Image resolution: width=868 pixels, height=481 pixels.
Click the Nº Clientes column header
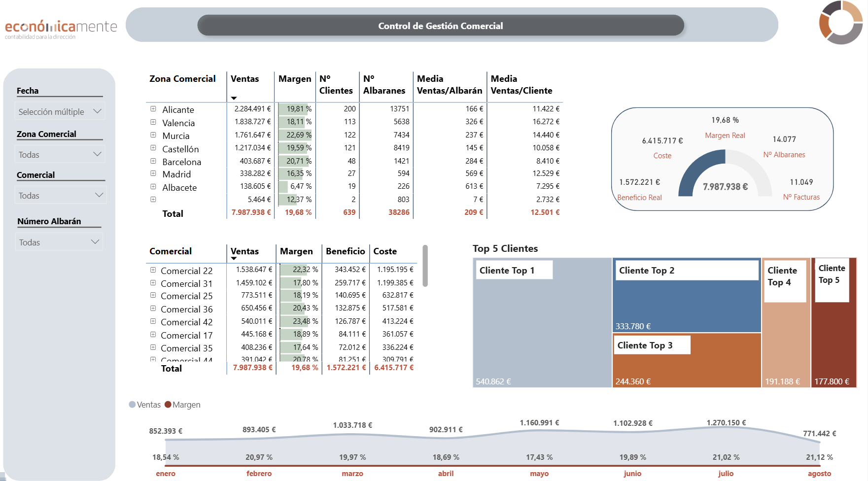pos(336,85)
